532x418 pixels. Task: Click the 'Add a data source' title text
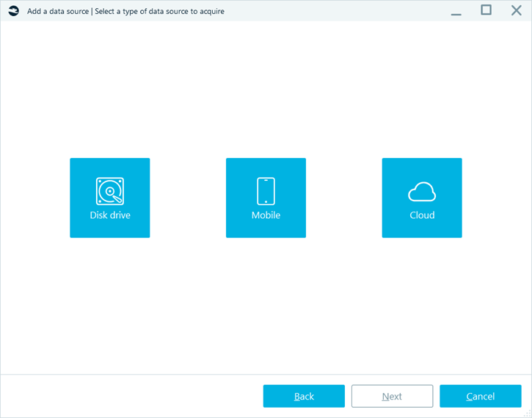[x=58, y=11]
